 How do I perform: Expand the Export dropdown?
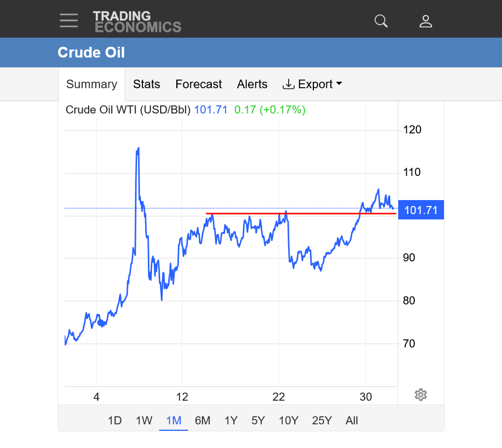click(312, 84)
